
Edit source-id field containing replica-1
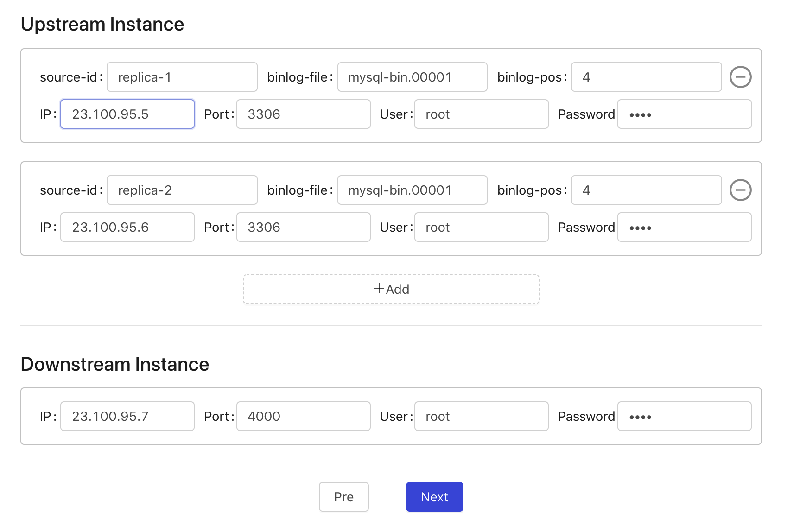coord(182,77)
